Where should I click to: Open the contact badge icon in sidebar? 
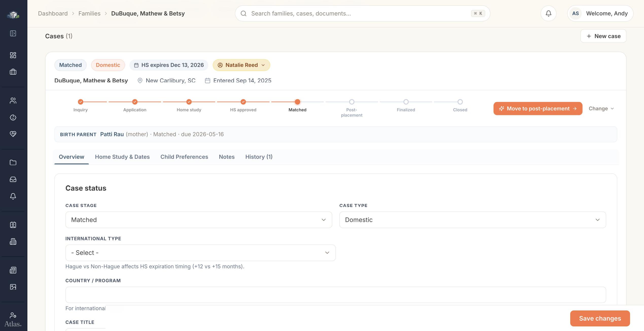(13, 225)
